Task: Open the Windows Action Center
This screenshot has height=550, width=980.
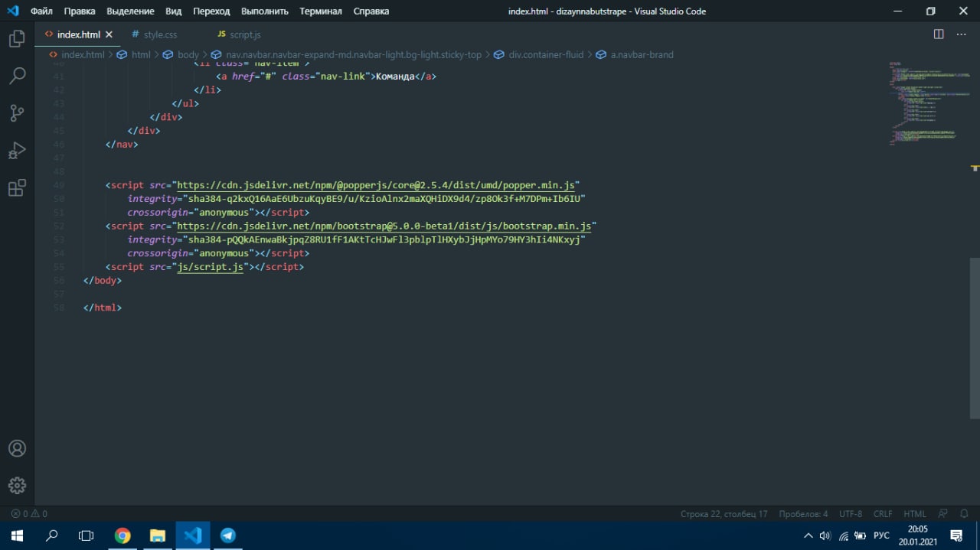Action: (956, 535)
